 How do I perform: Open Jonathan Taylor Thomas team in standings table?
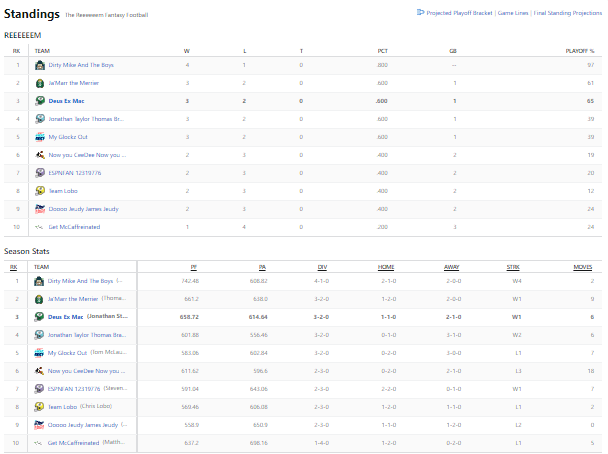coord(86,119)
